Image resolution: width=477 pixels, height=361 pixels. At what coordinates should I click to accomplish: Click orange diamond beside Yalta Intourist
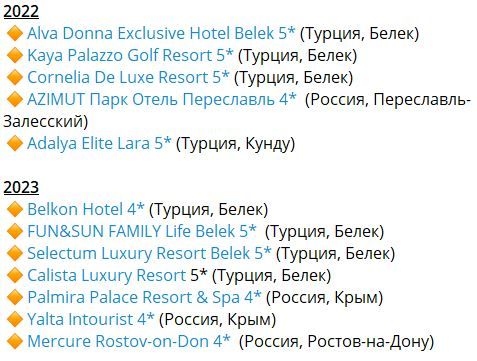click(15, 320)
